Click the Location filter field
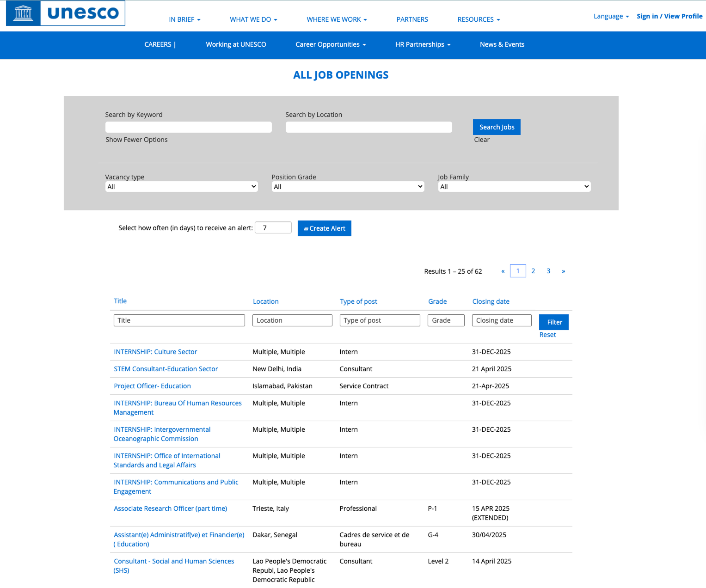 tap(292, 320)
